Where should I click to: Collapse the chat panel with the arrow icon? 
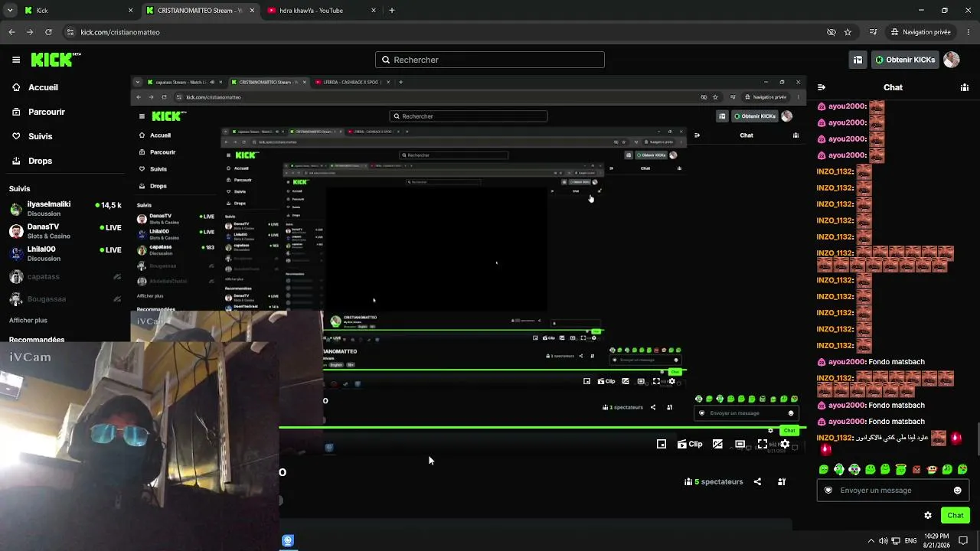822,87
